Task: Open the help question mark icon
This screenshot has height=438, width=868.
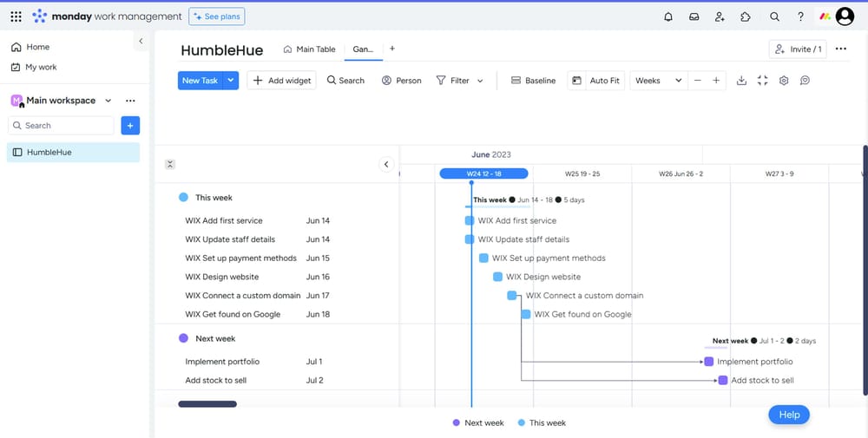Action: click(800, 16)
